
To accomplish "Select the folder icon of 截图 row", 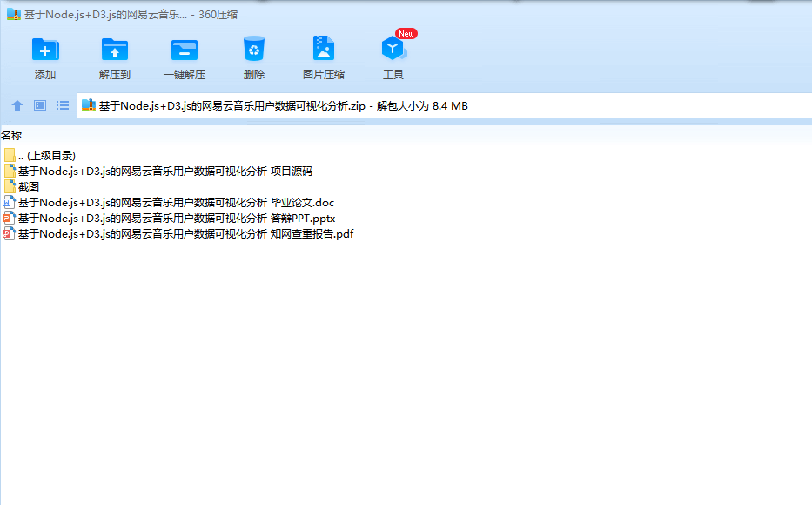I will pyautogui.click(x=10, y=186).
